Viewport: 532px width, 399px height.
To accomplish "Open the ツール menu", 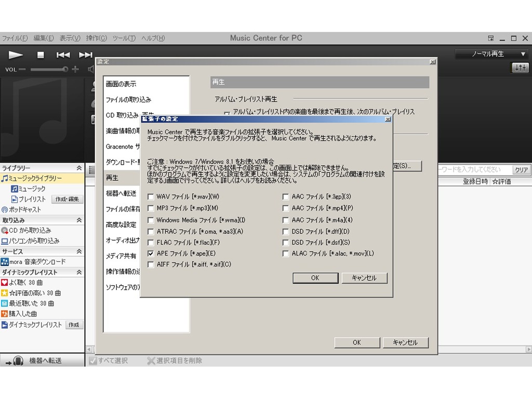I will coord(124,38).
